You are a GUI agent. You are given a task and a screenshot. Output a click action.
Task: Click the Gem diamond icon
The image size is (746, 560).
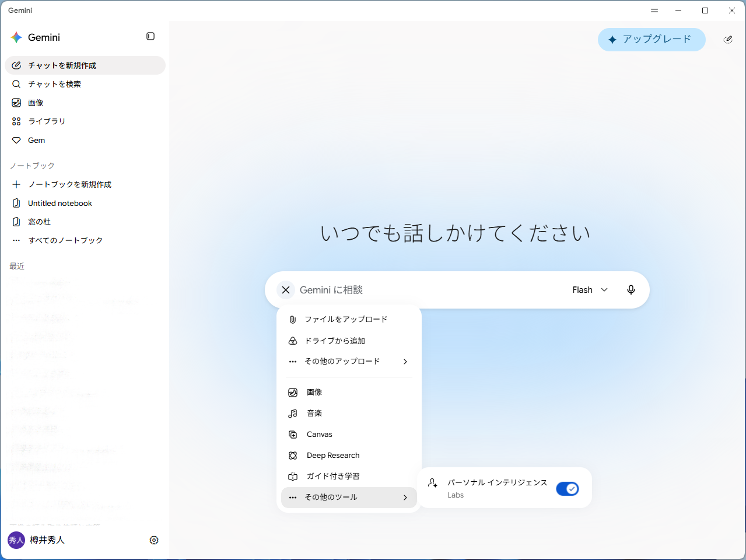tap(16, 140)
